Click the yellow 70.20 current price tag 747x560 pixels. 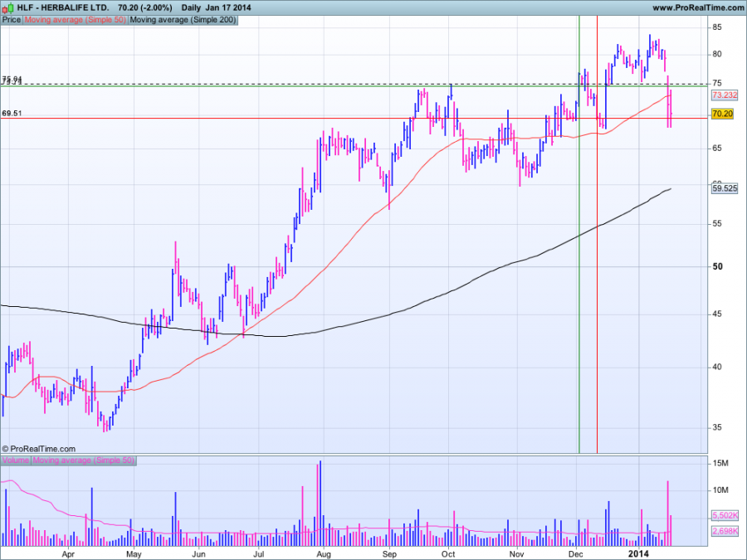point(722,114)
